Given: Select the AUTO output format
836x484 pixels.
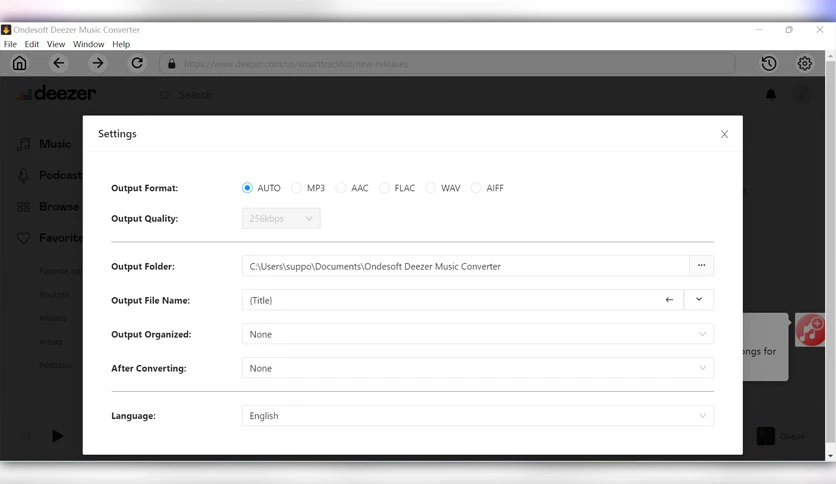Looking at the screenshot, I should (247, 188).
